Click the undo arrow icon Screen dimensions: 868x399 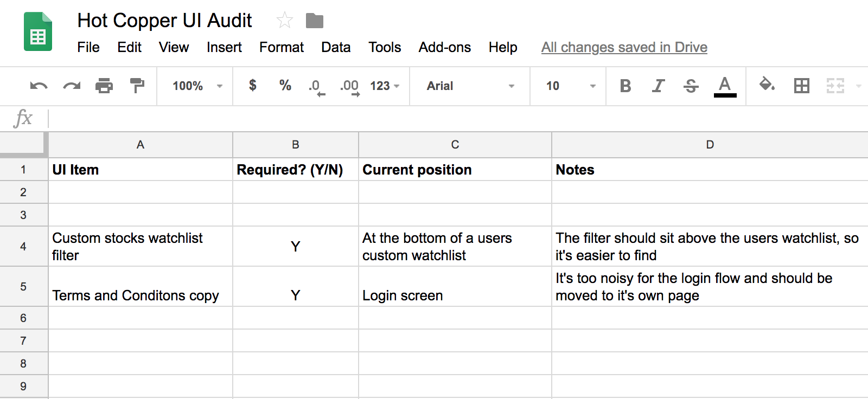[39, 86]
